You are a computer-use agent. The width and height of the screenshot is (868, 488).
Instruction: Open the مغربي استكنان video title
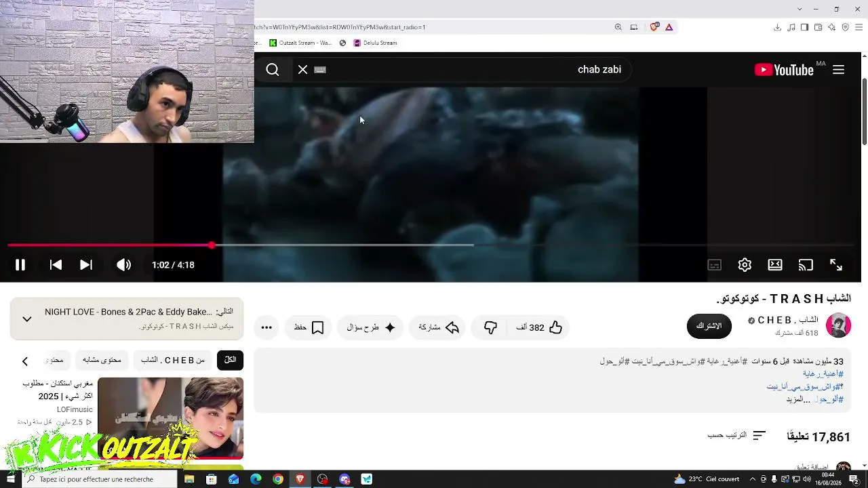point(57,390)
